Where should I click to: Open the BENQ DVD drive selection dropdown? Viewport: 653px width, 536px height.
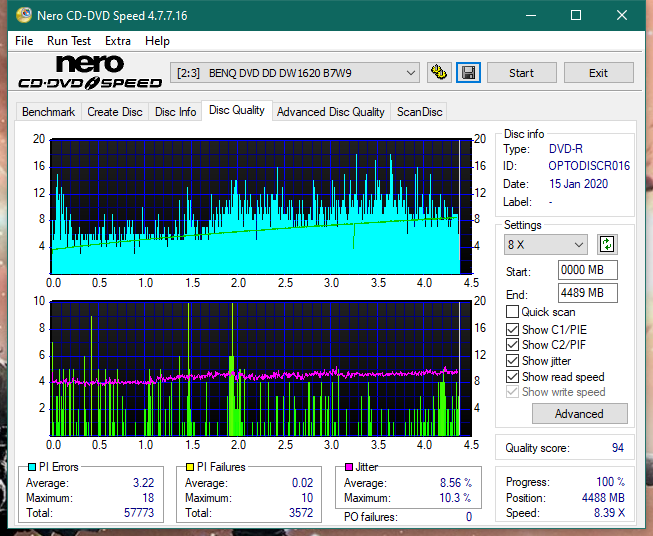click(296, 73)
